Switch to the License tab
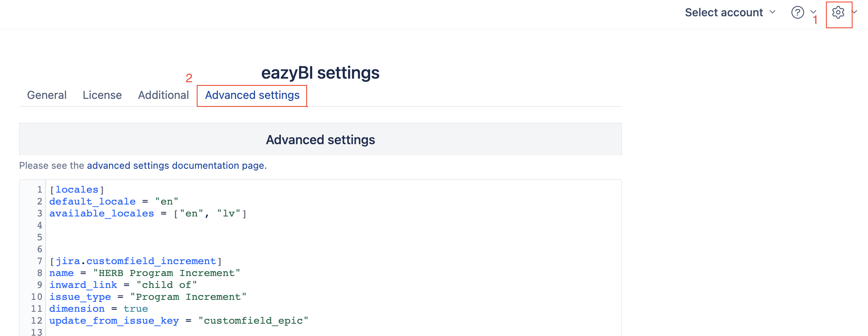Viewport: 868px width, 336px height. click(x=102, y=95)
